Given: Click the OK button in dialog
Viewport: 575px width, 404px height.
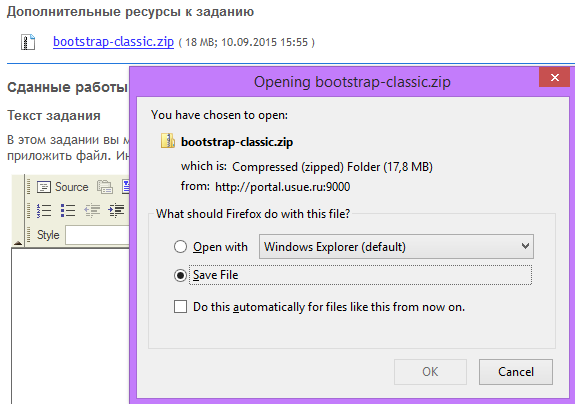Looking at the screenshot, I should [x=430, y=372].
